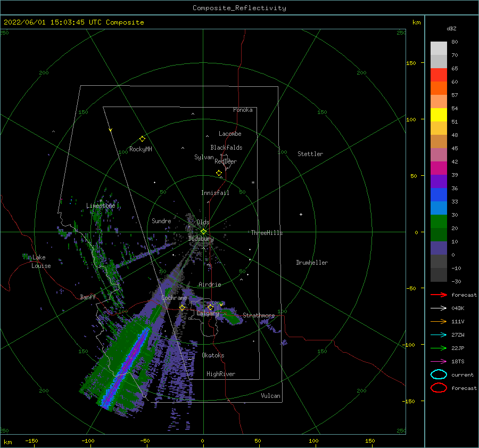Click the Cochrane label

174,298
